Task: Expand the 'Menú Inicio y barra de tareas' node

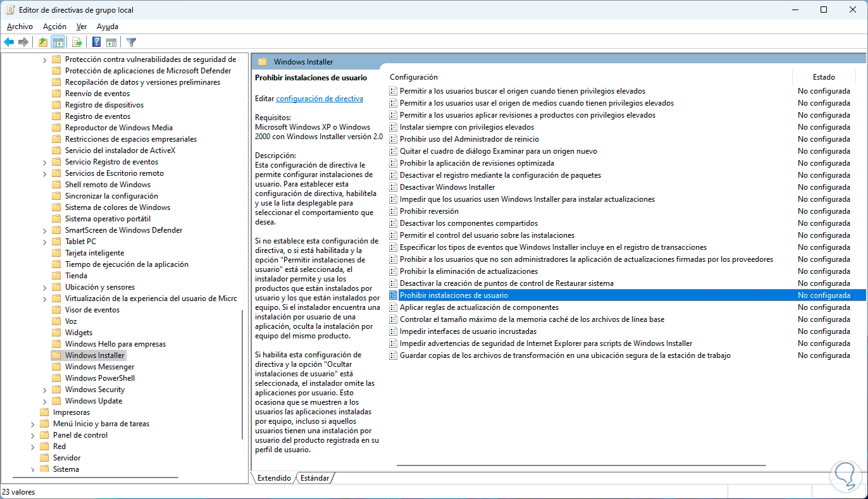Action: (32, 424)
